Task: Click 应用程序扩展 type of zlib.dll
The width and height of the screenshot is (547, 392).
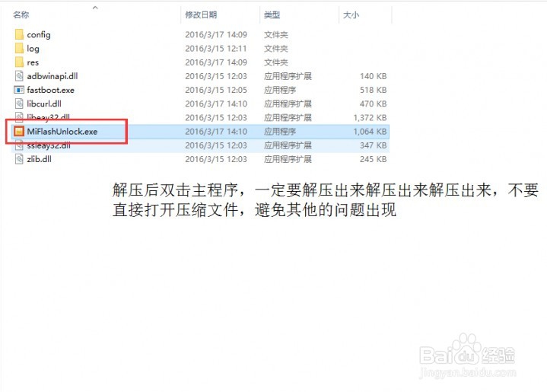Action: tap(288, 159)
